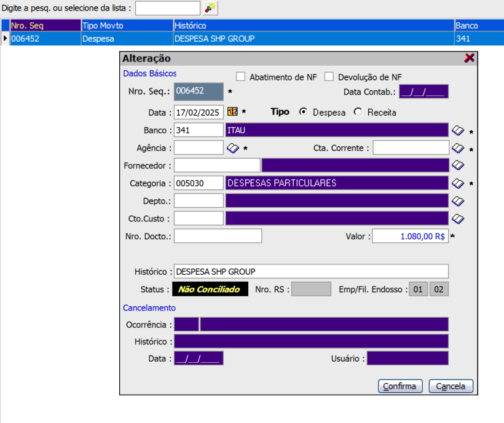Sort by the Histórico column header
This screenshot has width=504, height=423.
point(313,26)
